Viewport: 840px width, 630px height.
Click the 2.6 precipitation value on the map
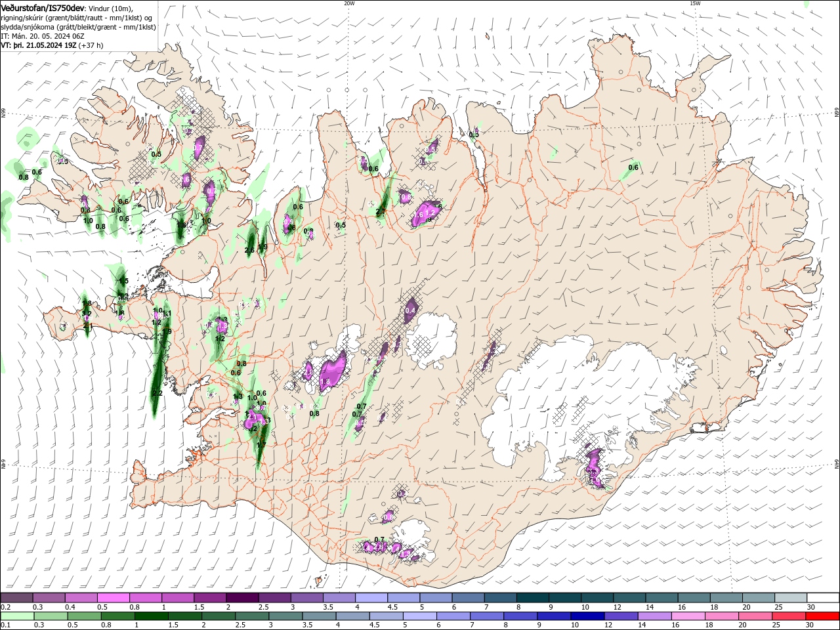pyautogui.click(x=249, y=250)
